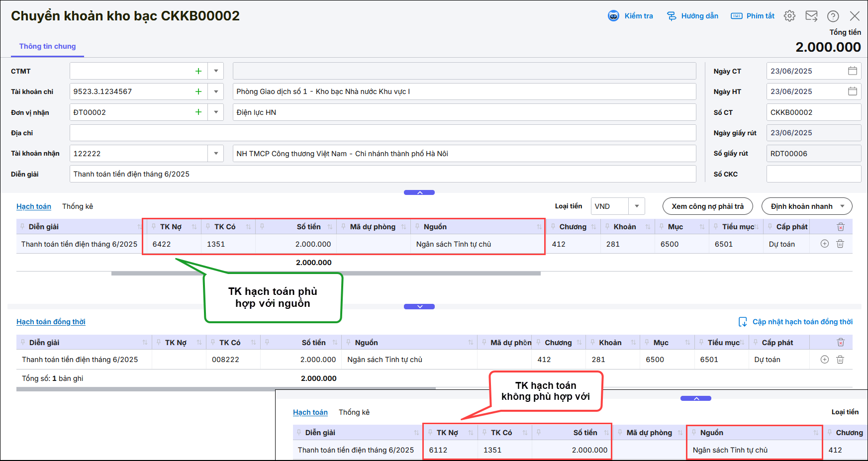Screen dimensions: 868x461
Task: Click the Diễn giải input field
Action: [x=382, y=174]
